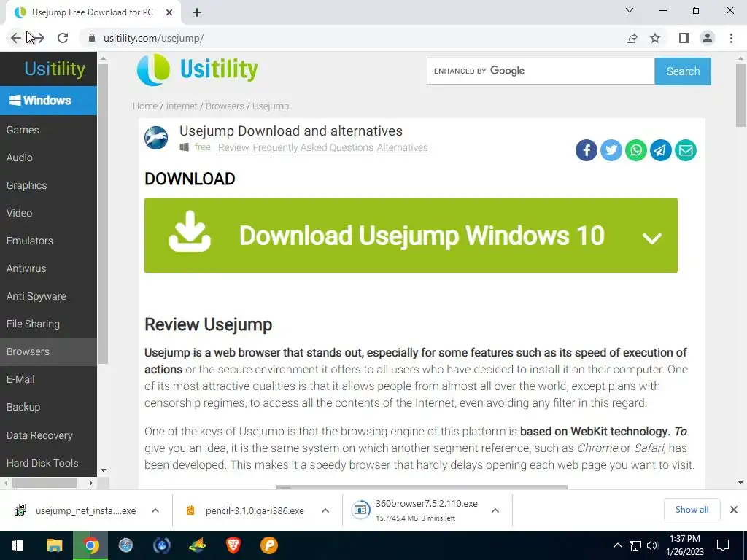Share via Telegram icon
Image resolution: width=747 pixels, height=560 pixels.
coord(661,150)
